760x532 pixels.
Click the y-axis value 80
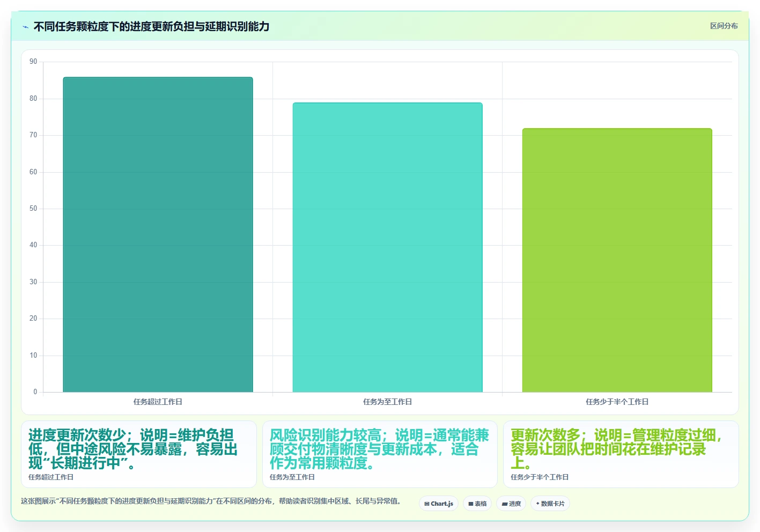[x=33, y=99]
